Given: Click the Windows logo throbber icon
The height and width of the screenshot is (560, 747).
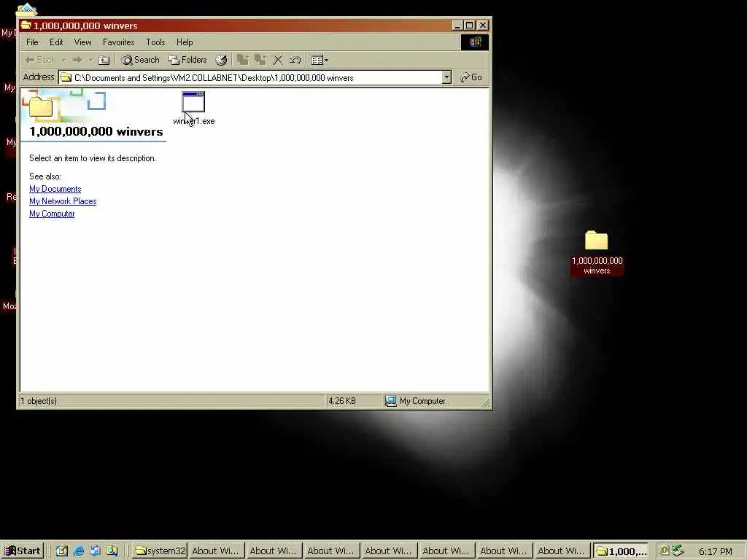Looking at the screenshot, I should 474,42.
